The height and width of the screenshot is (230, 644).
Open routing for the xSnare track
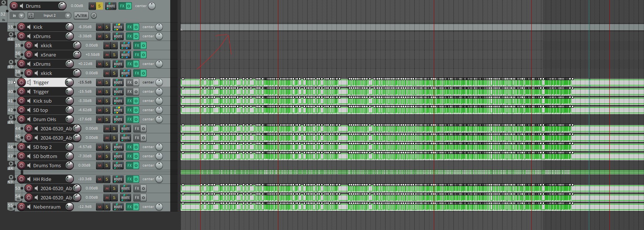point(126,55)
